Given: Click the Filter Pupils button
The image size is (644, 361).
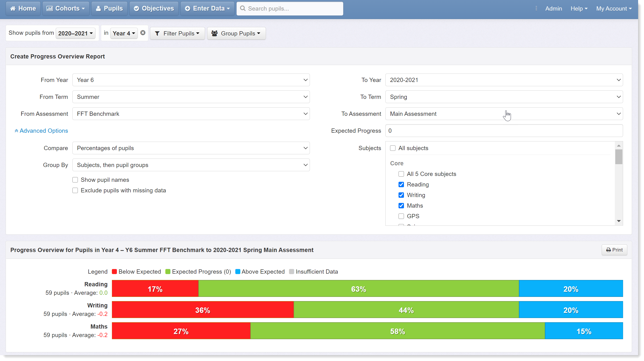Looking at the screenshot, I should 177,33.
